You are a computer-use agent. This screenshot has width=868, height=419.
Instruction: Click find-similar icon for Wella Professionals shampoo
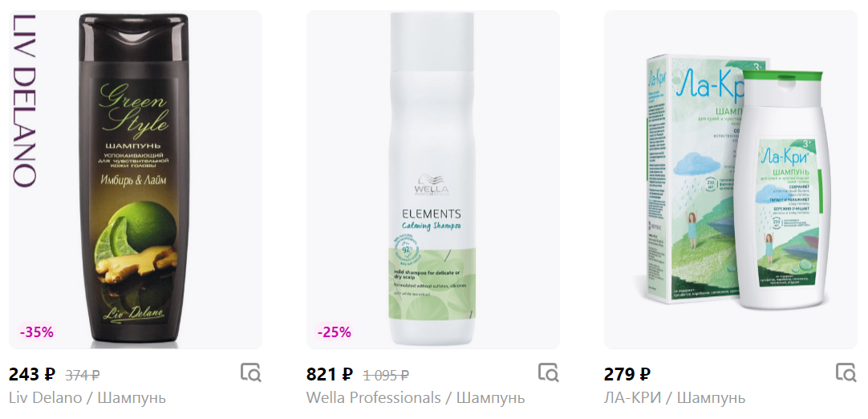click(x=549, y=373)
